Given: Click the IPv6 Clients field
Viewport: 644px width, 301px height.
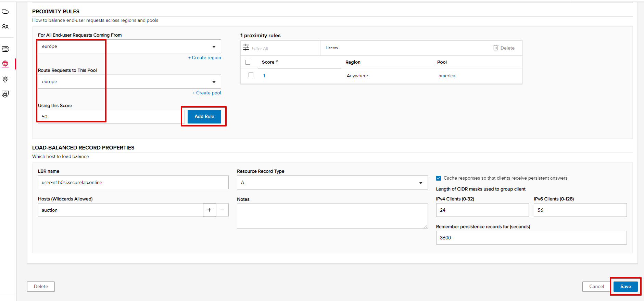Looking at the screenshot, I should coord(580,210).
